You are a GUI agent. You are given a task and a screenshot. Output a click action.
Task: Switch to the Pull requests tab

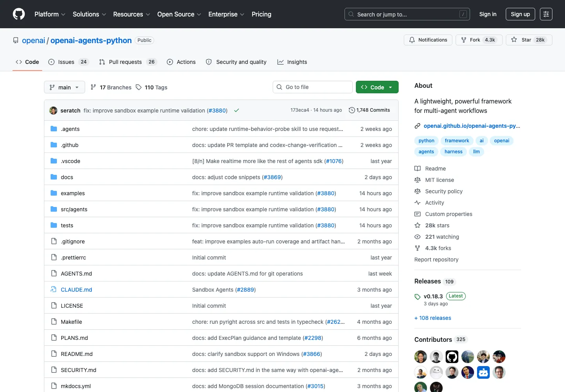tap(128, 62)
